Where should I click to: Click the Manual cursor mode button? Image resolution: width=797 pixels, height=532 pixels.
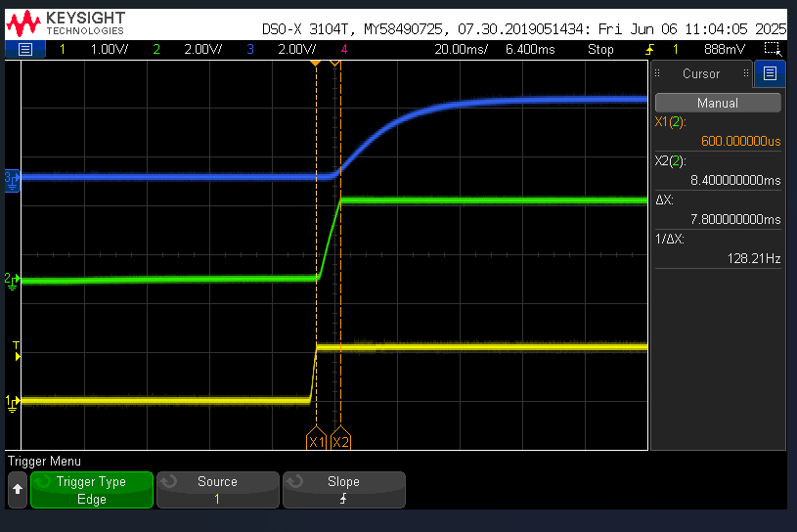718,103
